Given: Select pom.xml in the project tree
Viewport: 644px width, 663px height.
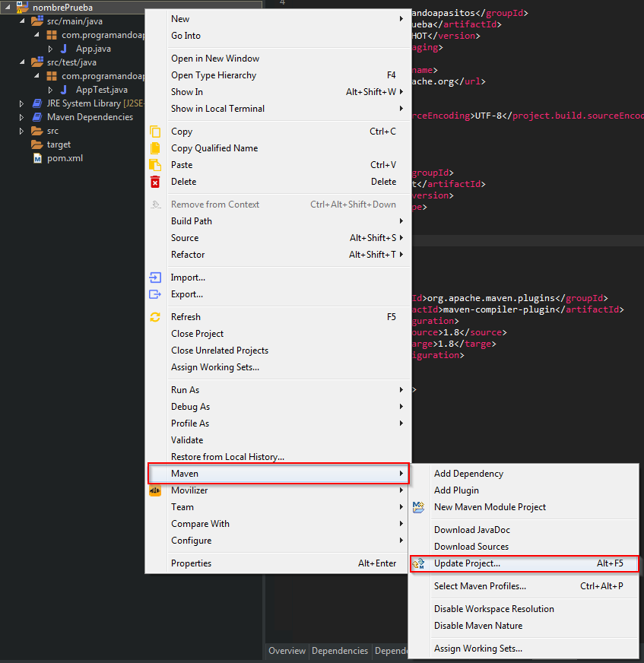Looking at the screenshot, I should click(65, 158).
